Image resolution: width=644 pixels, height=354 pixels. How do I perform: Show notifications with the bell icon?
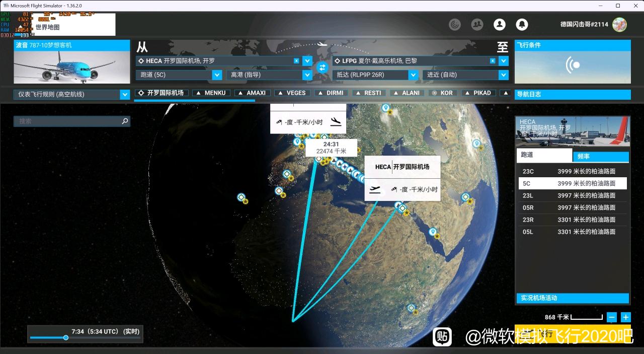(x=522, y=24)
